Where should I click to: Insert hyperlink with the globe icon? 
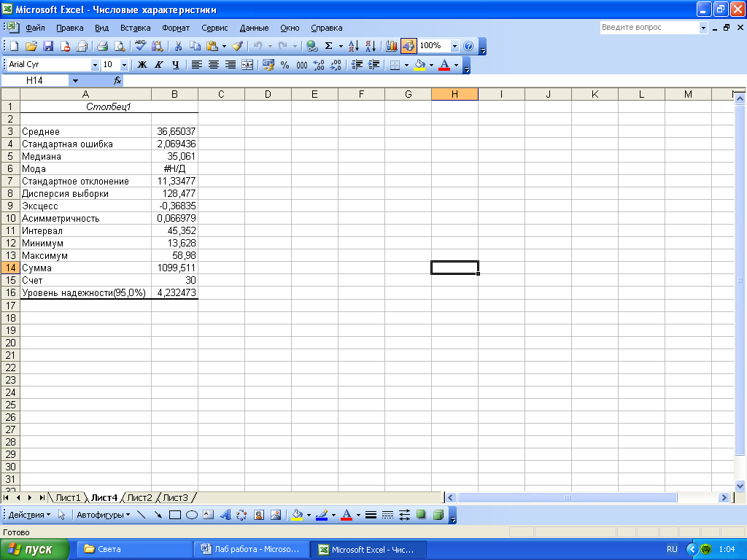[312, 46]
